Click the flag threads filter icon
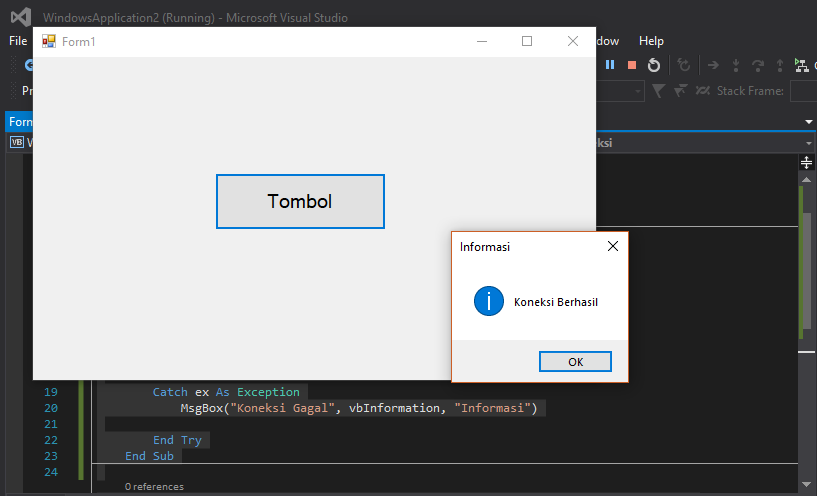 pos(658,91)
